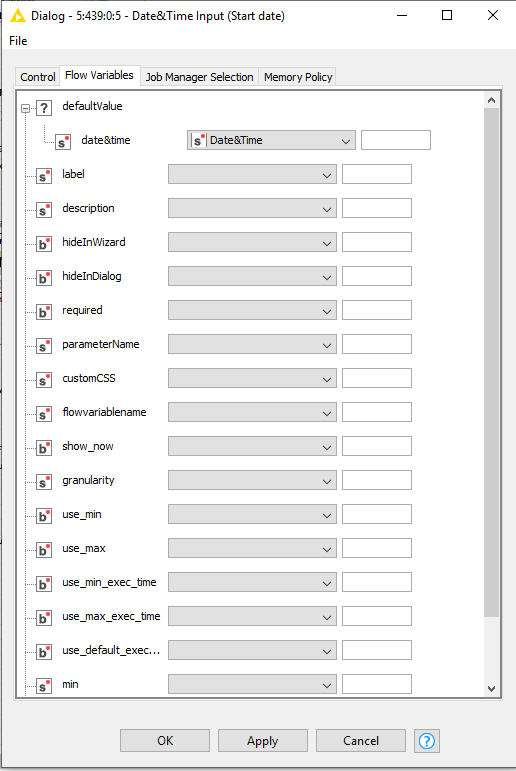
Task: Collapse the defaultValue tree node
Action: (x=26, y=108)
